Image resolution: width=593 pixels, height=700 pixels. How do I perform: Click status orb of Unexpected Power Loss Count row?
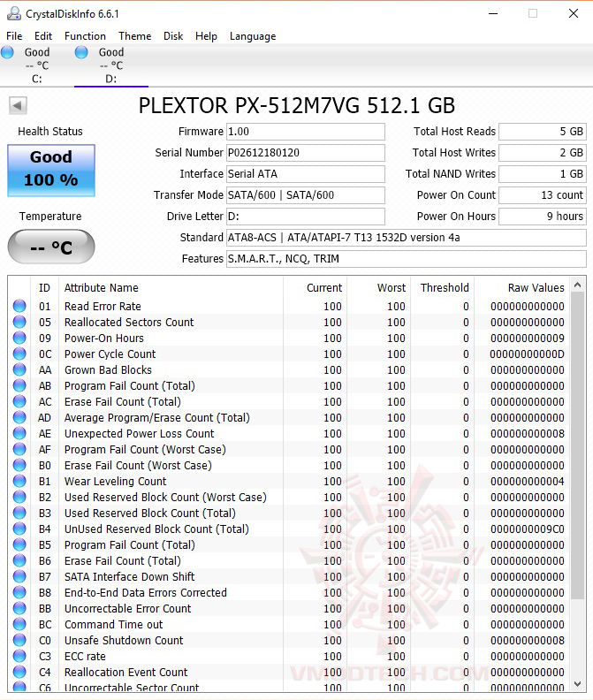19,433
